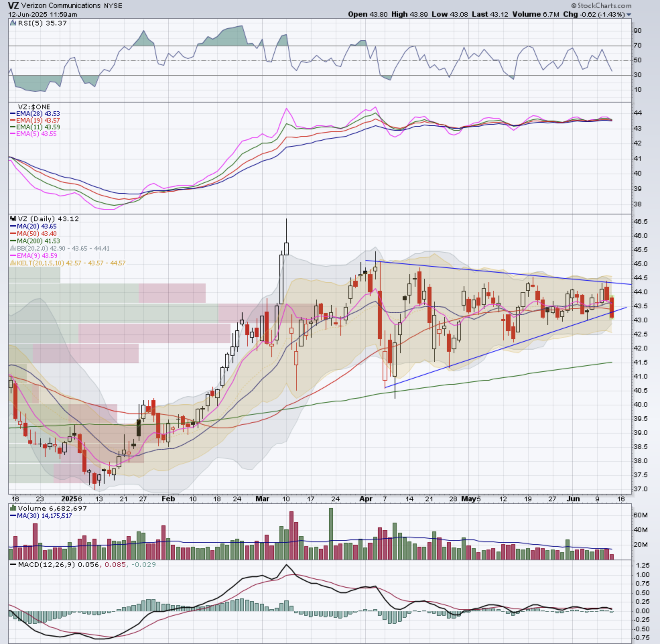This screenshot has height=644, width=660.
Task: Click the Keltner KELT(20,1.5,10) legend icon
Action: tap(13, 263)
